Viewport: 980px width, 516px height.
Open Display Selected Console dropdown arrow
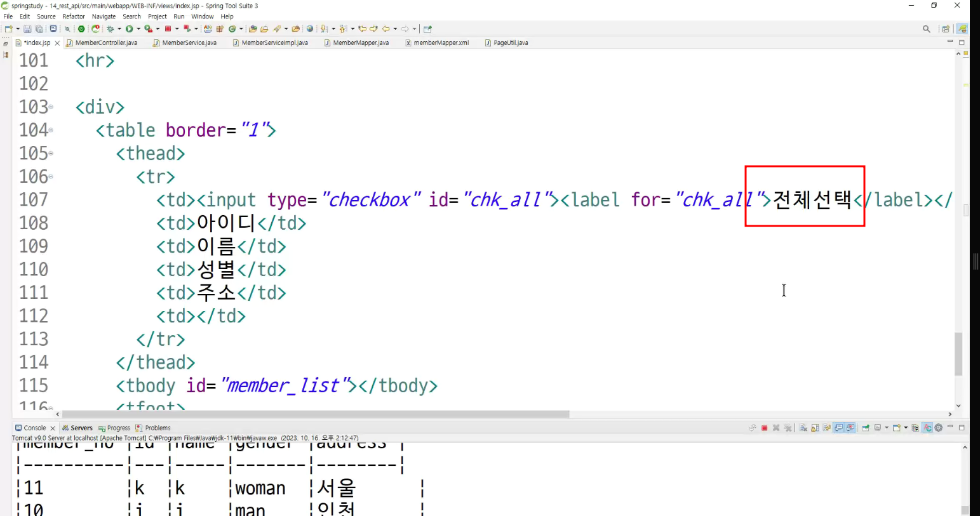click(887, 428)
